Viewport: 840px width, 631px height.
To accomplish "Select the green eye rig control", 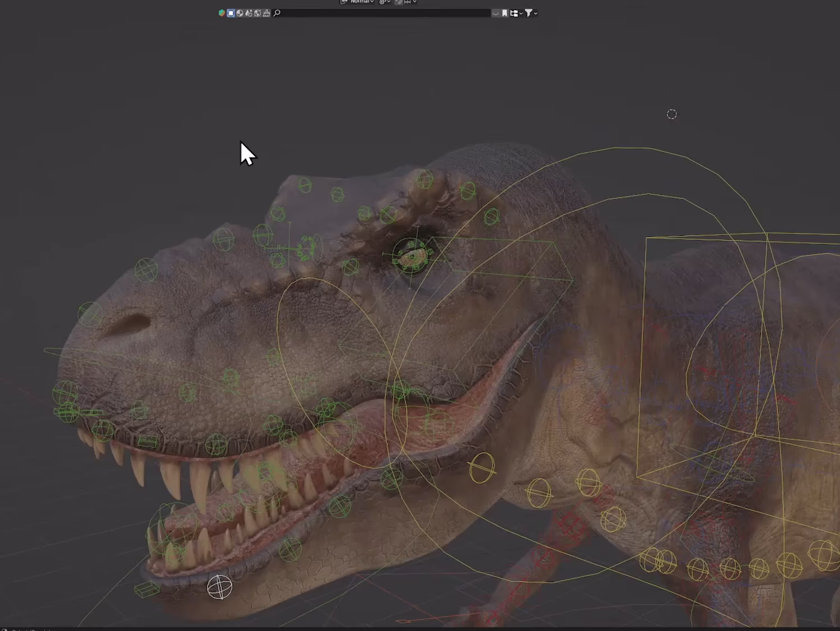I will 413,256.
